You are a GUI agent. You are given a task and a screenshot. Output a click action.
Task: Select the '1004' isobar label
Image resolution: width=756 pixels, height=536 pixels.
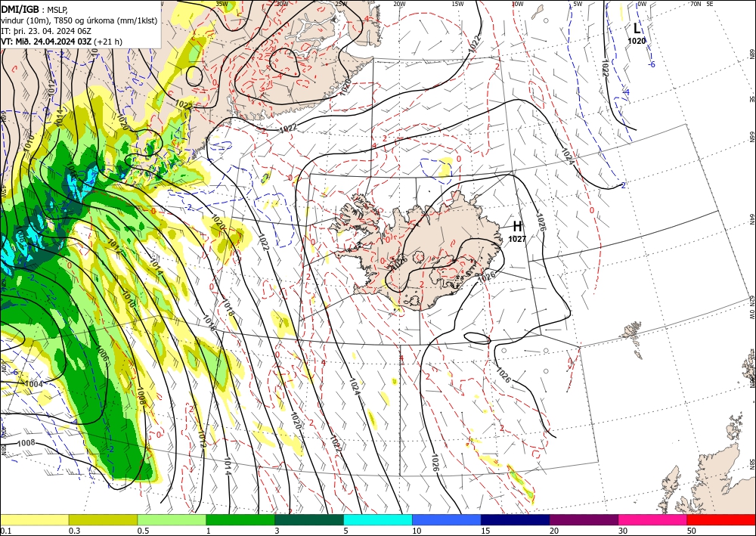click(34, 384)
